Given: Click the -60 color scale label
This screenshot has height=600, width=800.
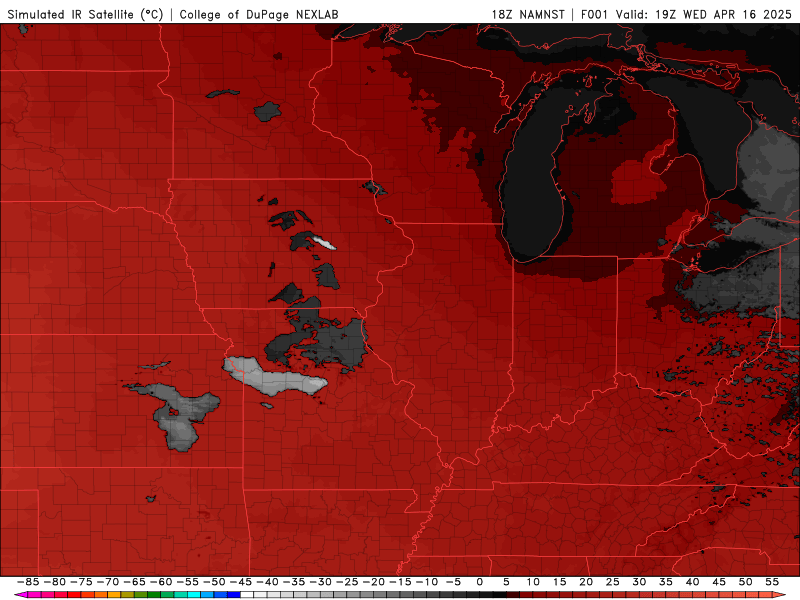Looking at the screenshot, I should [x=161, y=582].
